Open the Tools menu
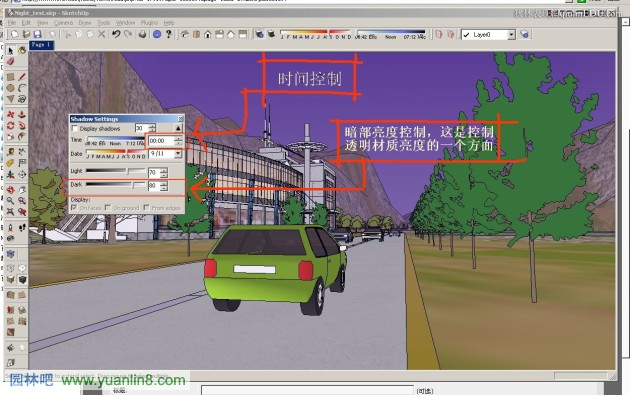630x395 pixels. click(x=104, y=23)
